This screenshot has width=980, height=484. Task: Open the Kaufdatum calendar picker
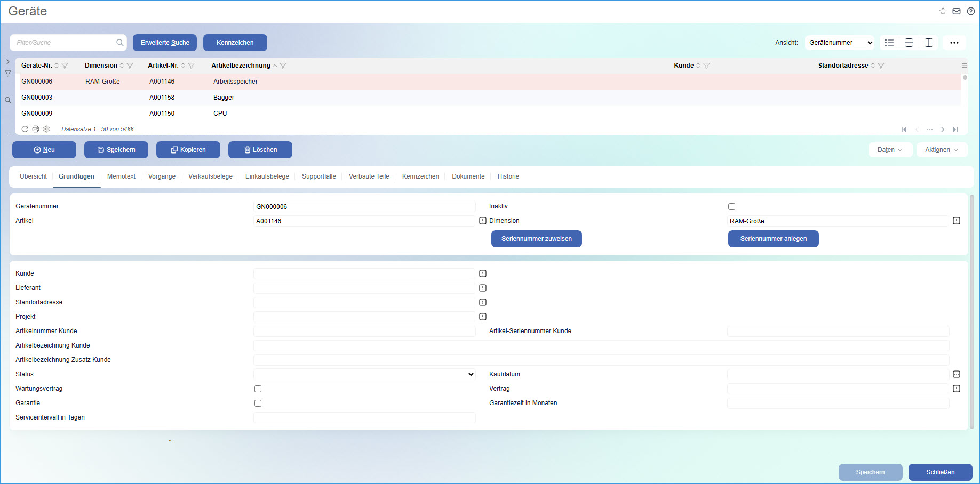pos(957,374)
